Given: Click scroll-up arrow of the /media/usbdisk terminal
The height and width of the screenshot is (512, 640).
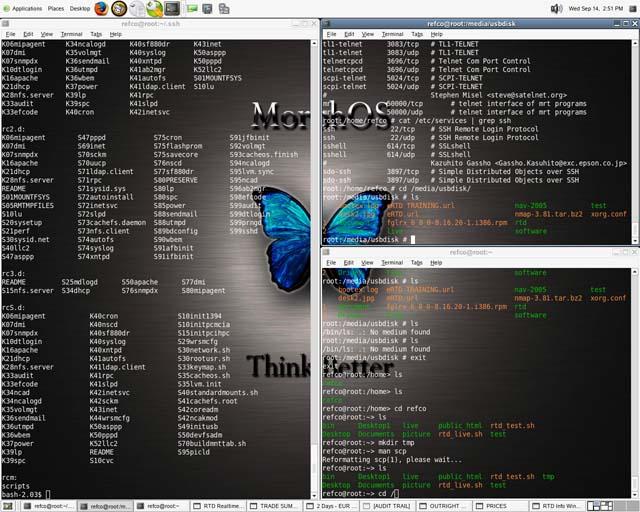Looking at the screenshot, I should click(x=635, y=43).
